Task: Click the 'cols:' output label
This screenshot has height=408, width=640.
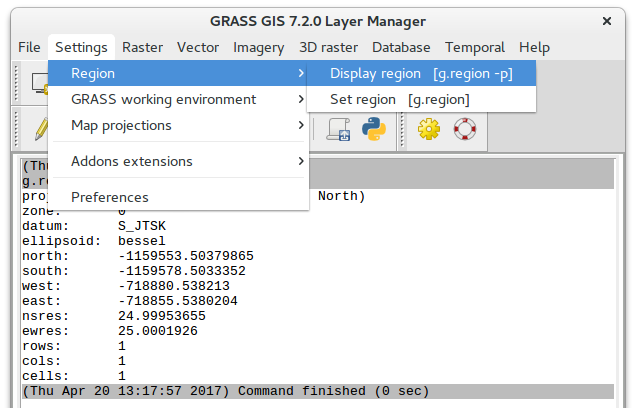Action: (42, 361)
